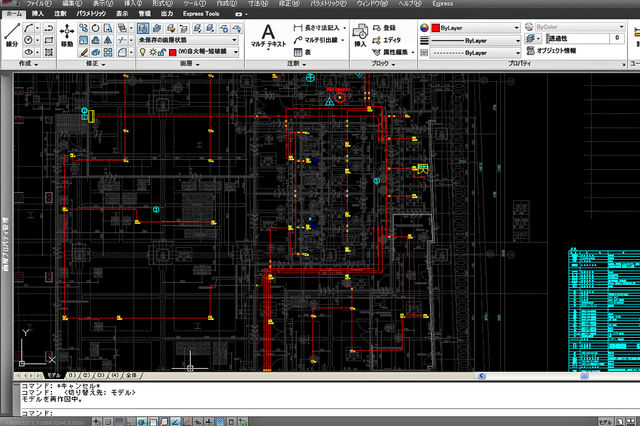Click the 挿入 block insert icon
This screenshot has width=640, height=426.
pos(359,34)
